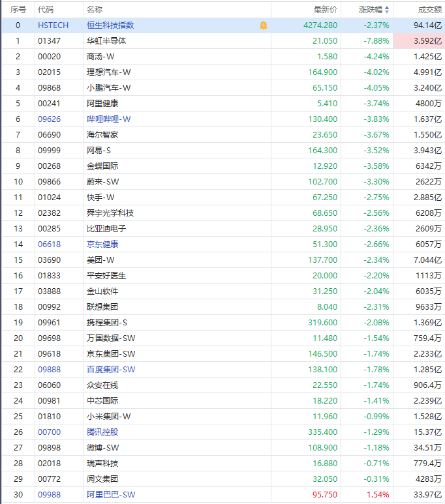Click the red price 95.750
The image size is (445, 504).
point(325,495)
